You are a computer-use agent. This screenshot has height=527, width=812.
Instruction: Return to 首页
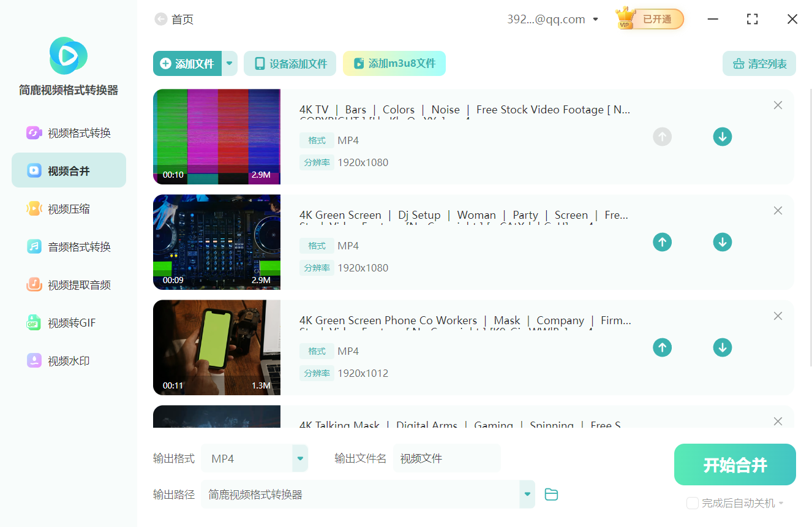pyautogui.click(x=182, y=20)
